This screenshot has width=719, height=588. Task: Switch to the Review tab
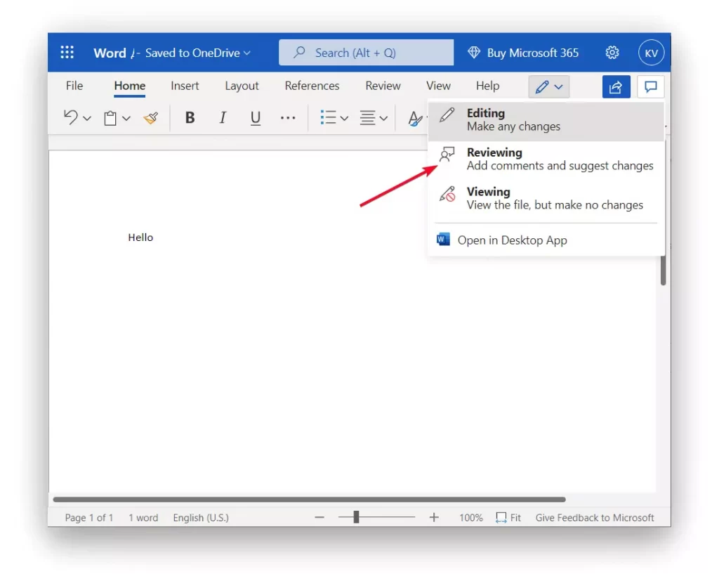[383, 86]
